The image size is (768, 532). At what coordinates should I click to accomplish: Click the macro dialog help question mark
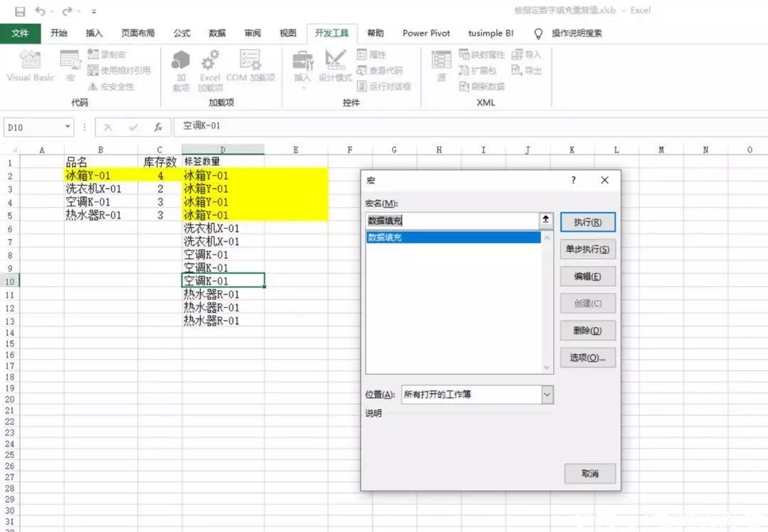pyautogui.click(x=574, y=180)
